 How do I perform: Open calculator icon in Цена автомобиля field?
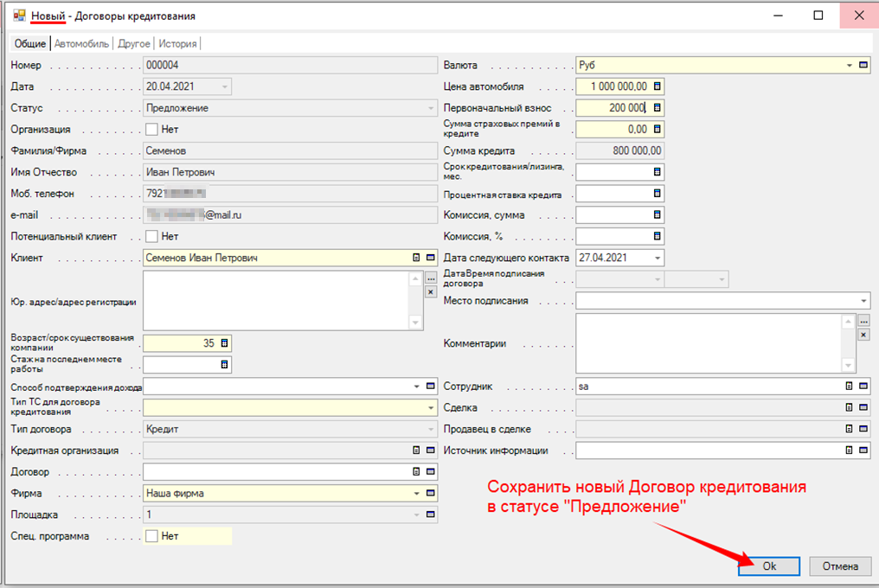pos(658,86)
